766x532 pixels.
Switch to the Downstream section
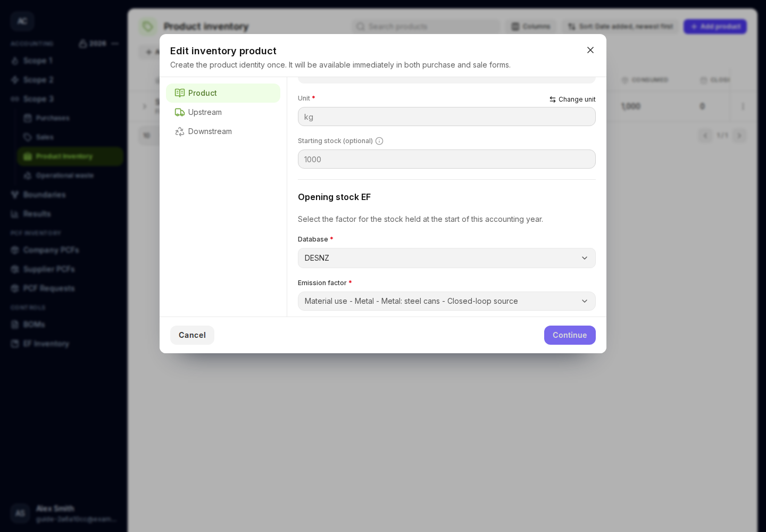tap(223, 131)
